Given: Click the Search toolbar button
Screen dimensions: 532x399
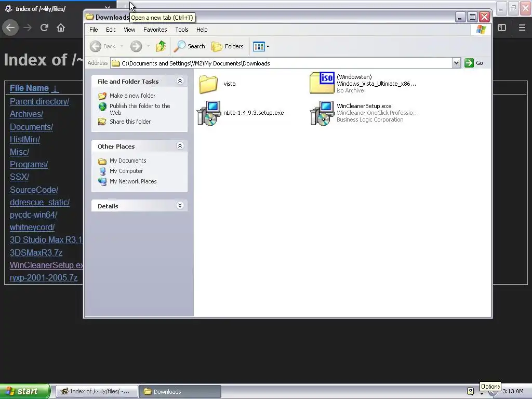Looking at the screenshot, I should [x=189, y=46].
